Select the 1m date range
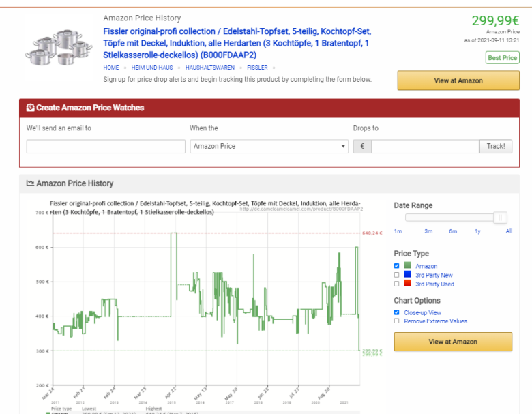Image resolution: width=532 pixels, height=414 pixels. point(398,231)
